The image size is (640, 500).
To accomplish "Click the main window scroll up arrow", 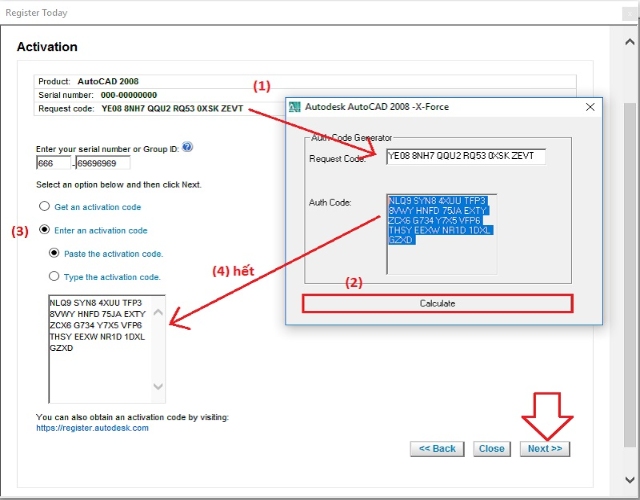I will 630,42.
